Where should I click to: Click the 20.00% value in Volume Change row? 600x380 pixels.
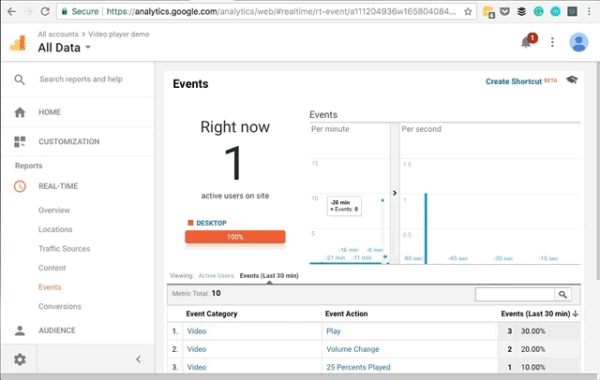533,349
